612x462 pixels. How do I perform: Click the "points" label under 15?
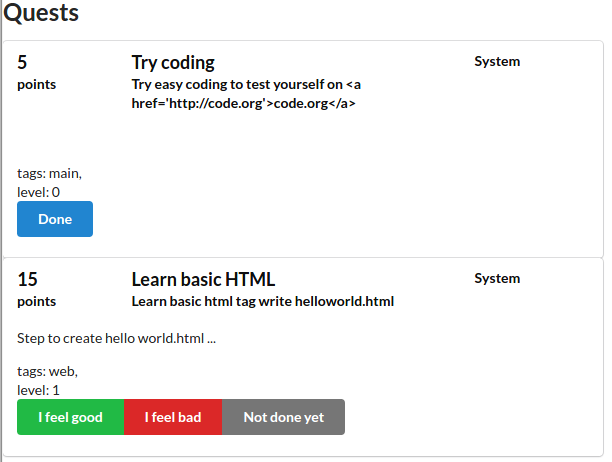click(37, 301)
